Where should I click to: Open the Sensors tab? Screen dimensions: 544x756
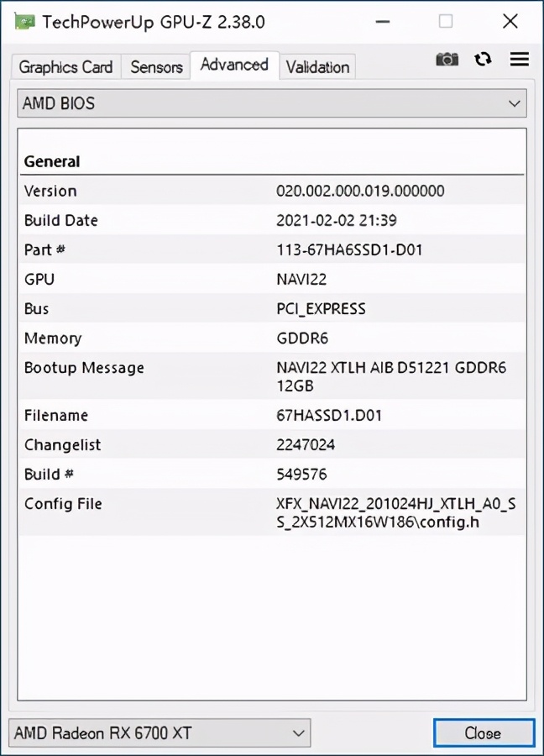click(x=157, y=67)
